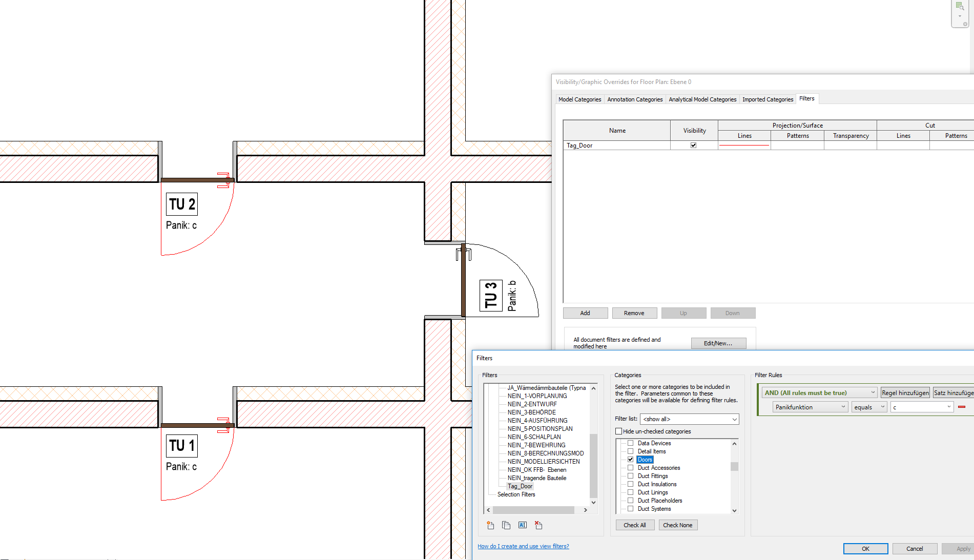The image size is (974, 560).
Task: Open the Edit/New filter editor
Action: point(718,343)
